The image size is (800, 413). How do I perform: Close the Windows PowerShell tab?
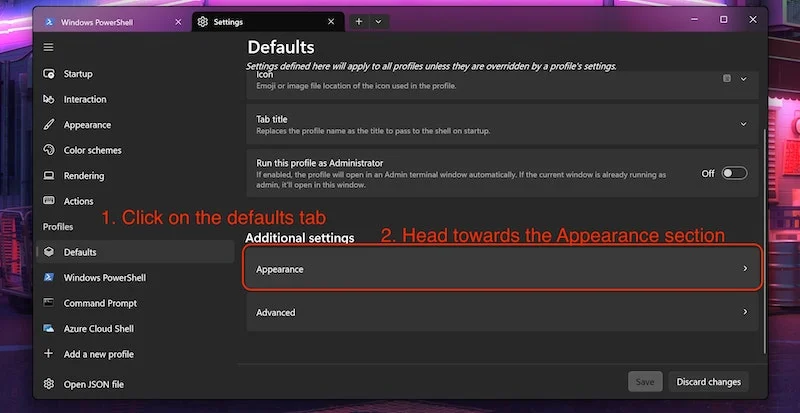click(178, 22)
